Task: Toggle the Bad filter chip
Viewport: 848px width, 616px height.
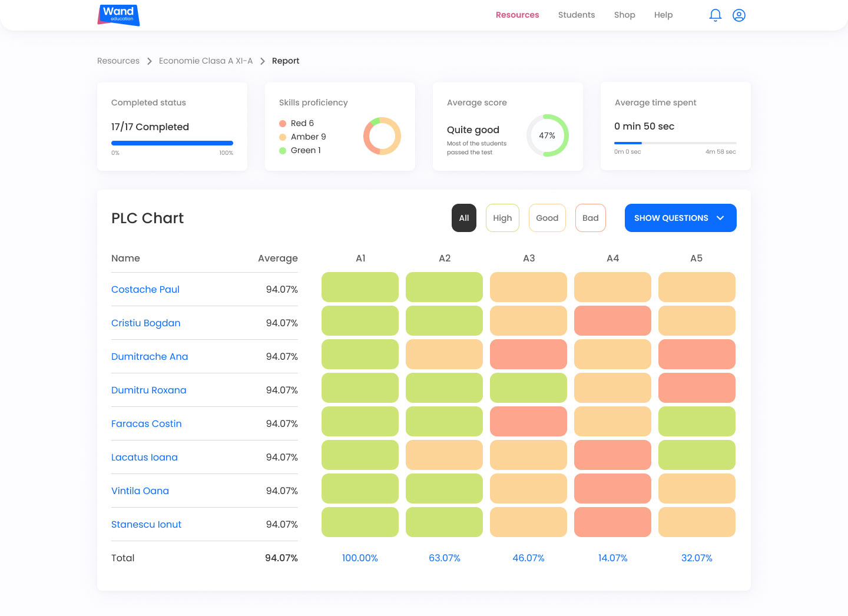Action: 590,218
